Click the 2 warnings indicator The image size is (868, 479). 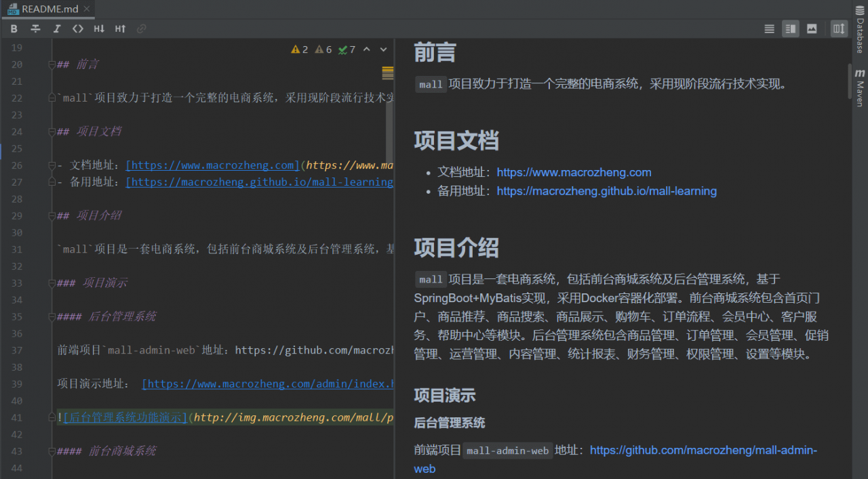[300, 49]
